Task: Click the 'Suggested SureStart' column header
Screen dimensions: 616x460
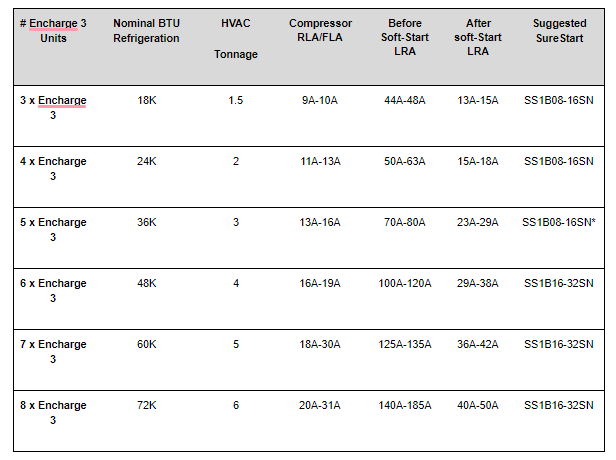Action: (x=559, y=31)
